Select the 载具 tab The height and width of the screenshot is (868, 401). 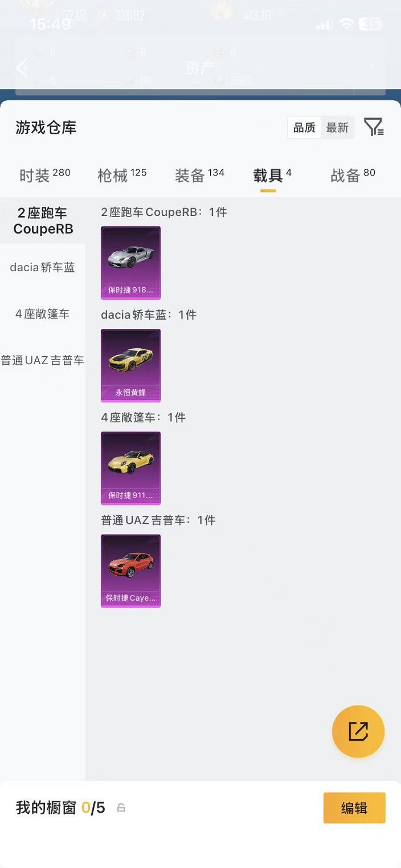point(272,176)
